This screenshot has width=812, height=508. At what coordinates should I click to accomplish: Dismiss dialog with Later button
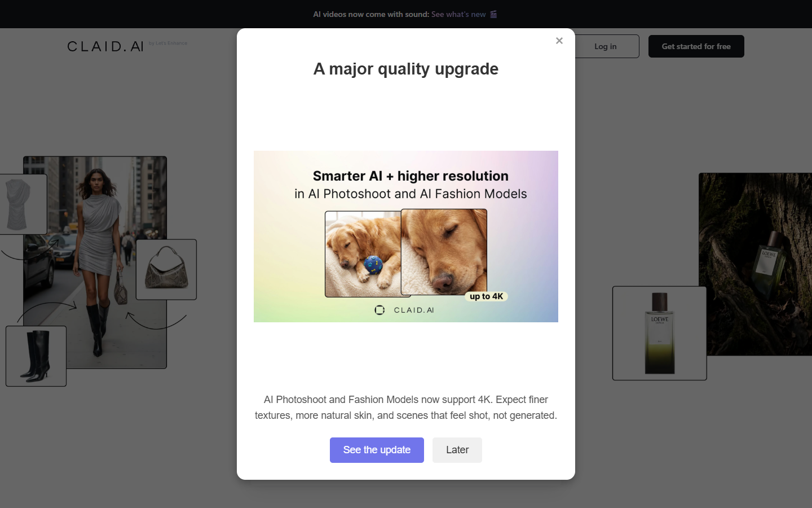tap(457, 450)
